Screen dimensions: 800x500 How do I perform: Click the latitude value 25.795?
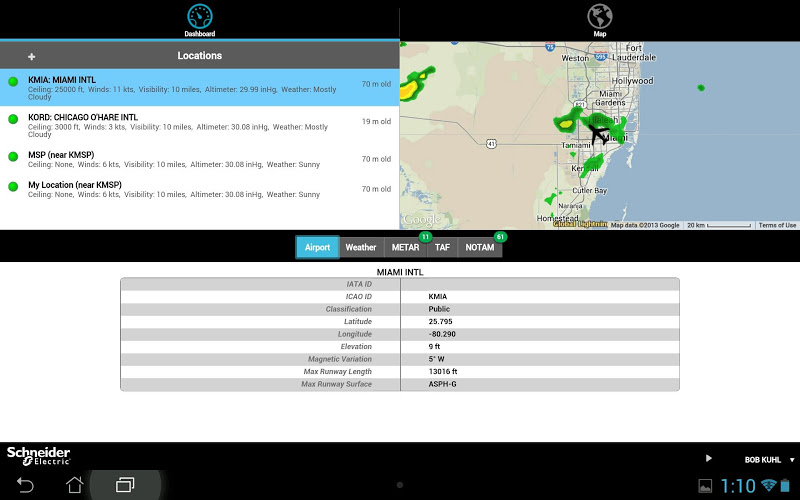click(x=440, y=321)
